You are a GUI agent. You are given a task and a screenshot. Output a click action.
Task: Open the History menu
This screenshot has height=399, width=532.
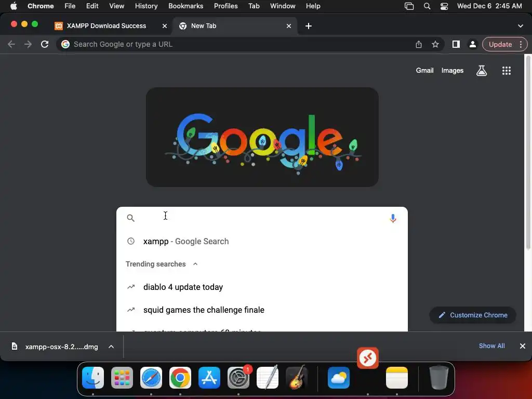click(x=146, y=6)
